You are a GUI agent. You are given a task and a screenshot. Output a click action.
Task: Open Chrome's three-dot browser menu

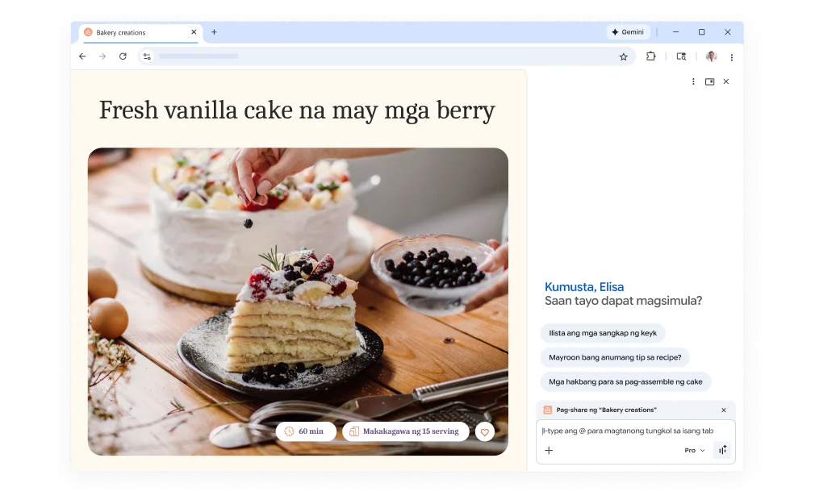point(731,56)
